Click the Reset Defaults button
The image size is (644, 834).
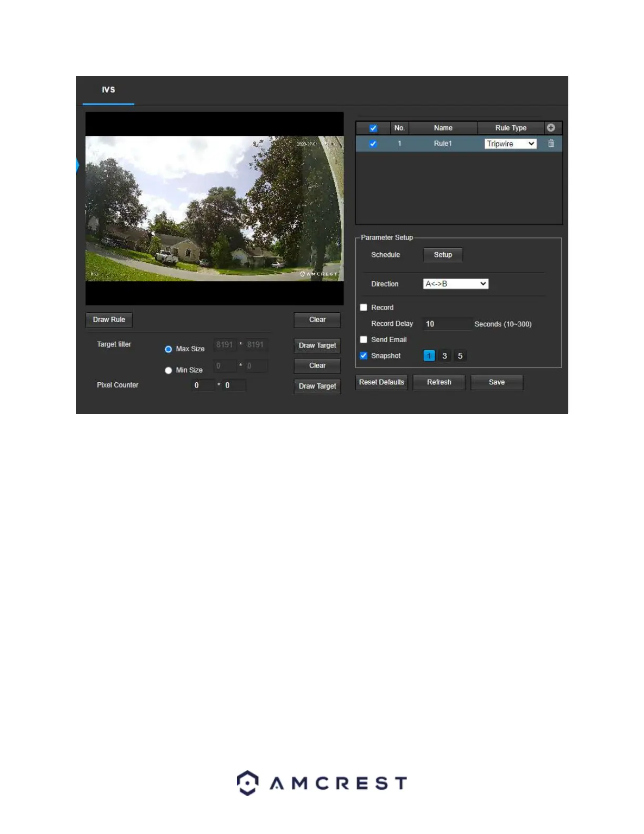(381, 382)
